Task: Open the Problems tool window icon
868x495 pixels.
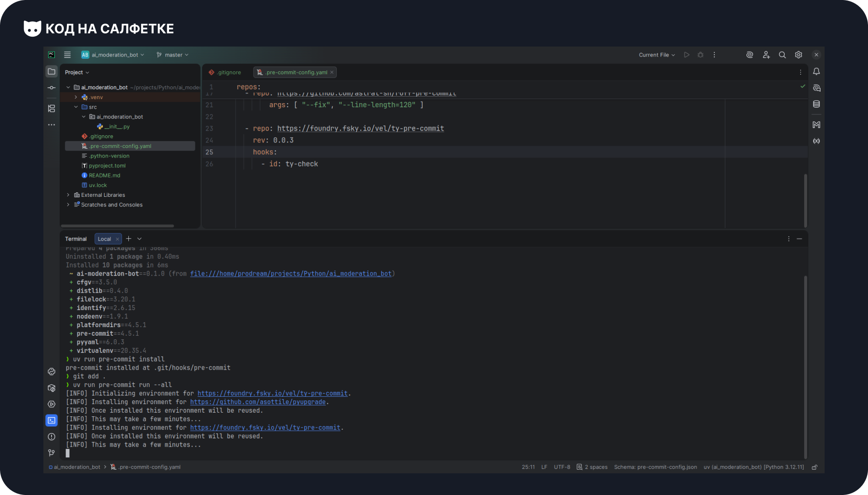Action: coord(52,437)
